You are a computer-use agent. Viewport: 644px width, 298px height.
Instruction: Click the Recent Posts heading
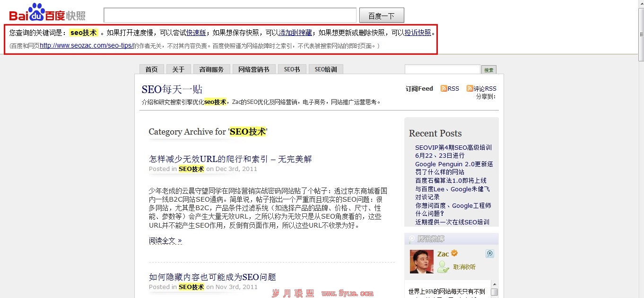point(435,133)
